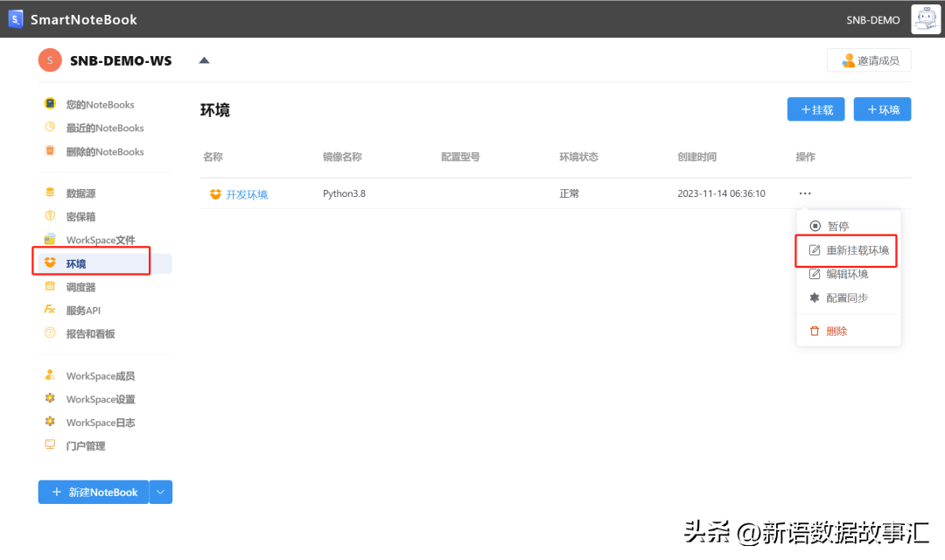Collapse the SNB-DEMO-WS workspace triangle
The image size is (945, 560).
click(204, 60)
